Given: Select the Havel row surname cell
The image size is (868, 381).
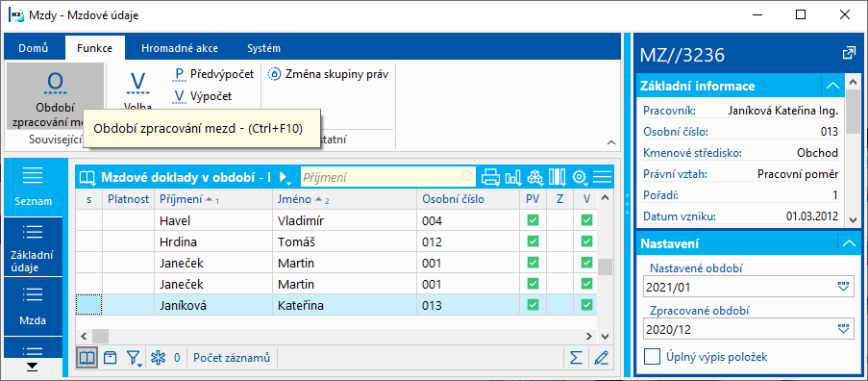Looking at the screenshot, I should (213, 221).
